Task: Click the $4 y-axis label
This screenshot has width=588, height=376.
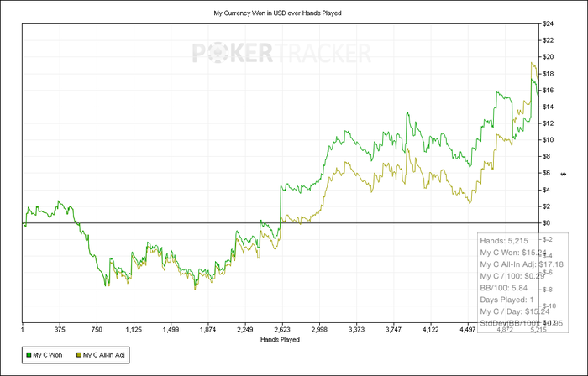Action: coord(547,190)
